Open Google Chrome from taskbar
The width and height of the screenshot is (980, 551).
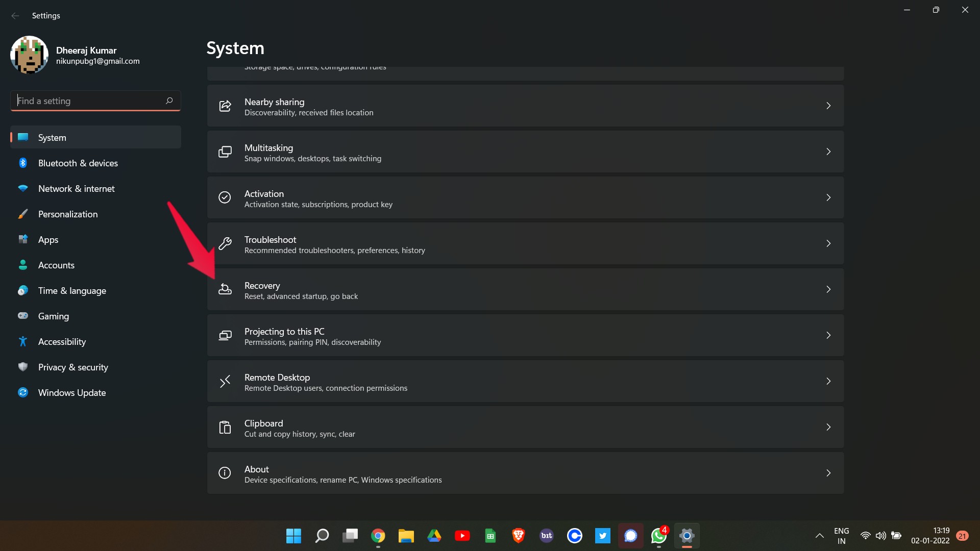(378, 536)
